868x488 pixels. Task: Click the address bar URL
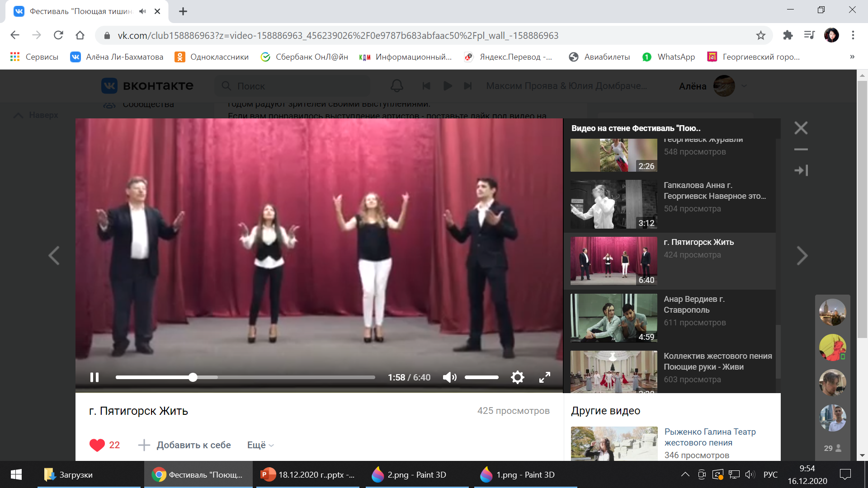pos(338,36)
